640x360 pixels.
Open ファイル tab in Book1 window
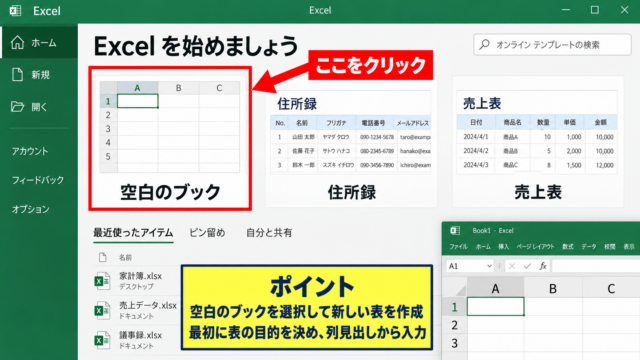458,247
